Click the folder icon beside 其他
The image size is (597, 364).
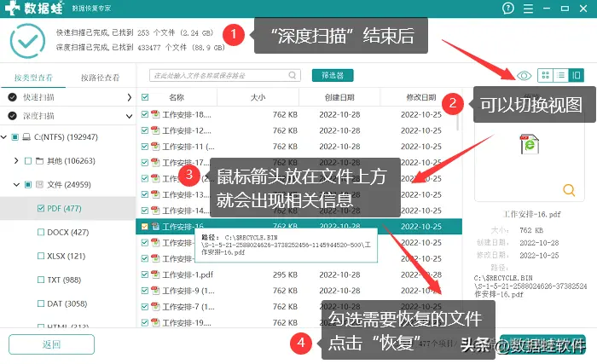[x=39, y=160]
